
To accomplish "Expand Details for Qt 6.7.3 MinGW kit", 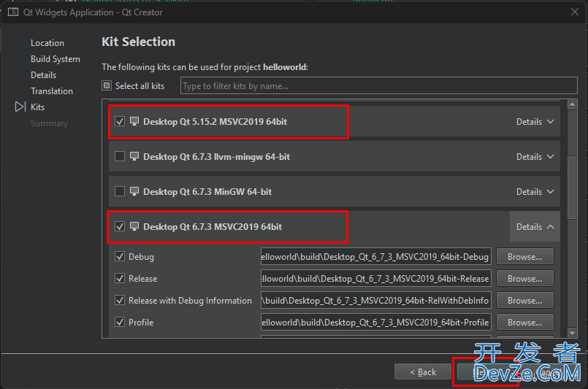I will pos(535,191).
